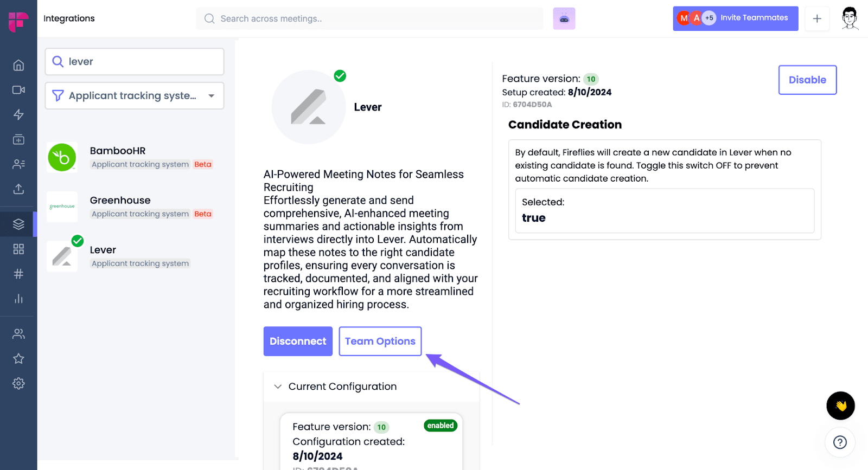
Task: Click the magnifier icon in the lever search box
Action: (58, 61)
